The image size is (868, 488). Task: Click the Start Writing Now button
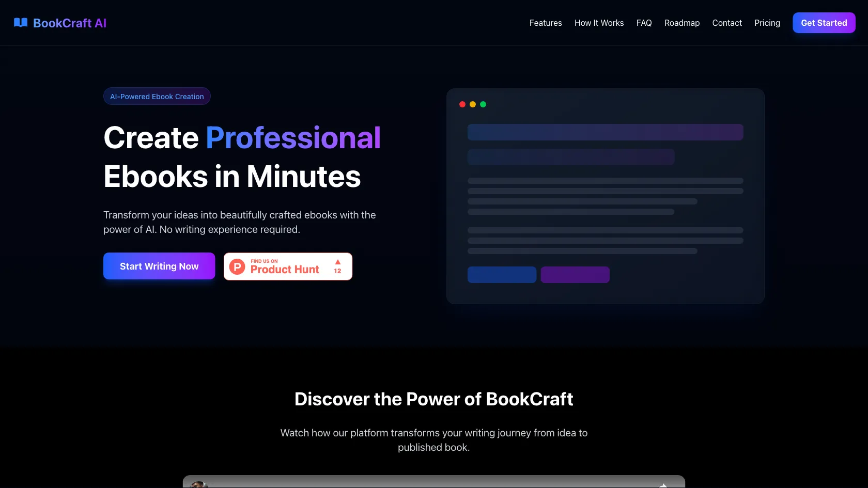(159, 266)
